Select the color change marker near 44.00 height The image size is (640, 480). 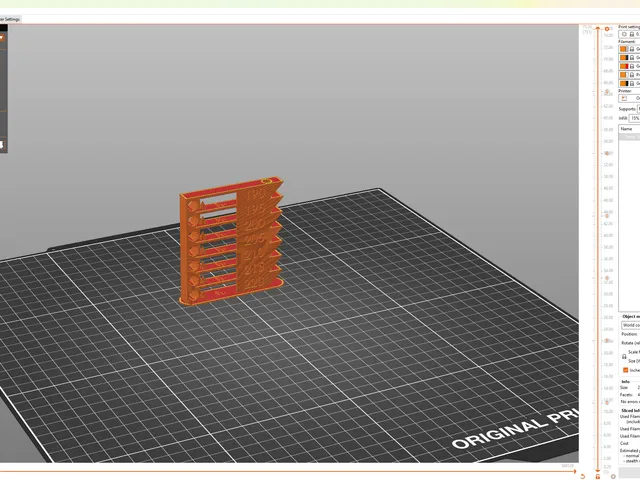point(607,215)
